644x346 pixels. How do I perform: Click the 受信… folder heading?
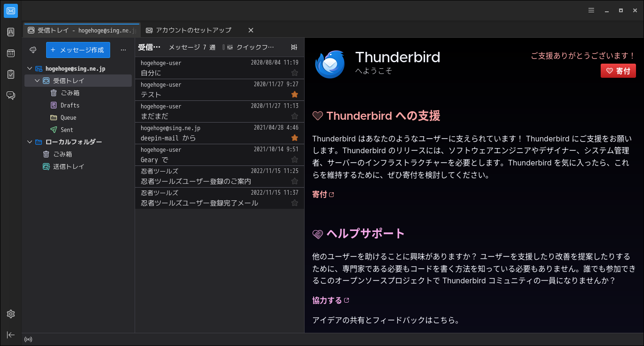tap(149, 47)
